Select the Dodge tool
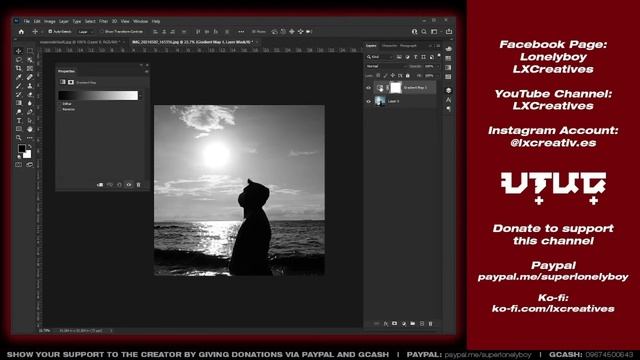This screenshot has width=640, height=360. 19,111
